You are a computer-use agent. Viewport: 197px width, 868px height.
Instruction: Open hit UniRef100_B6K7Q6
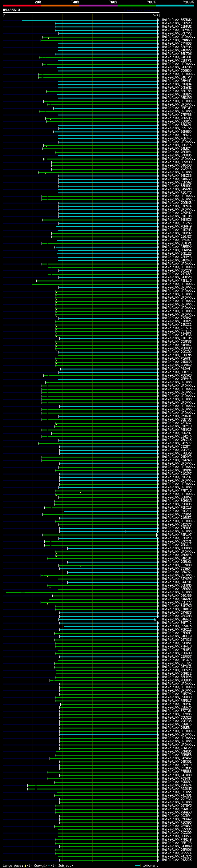[x=177, y=54]
